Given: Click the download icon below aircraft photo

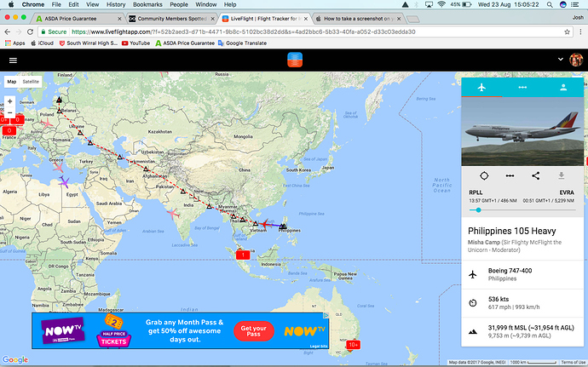Looking at the screenshot, I should (x=562, y=175).
